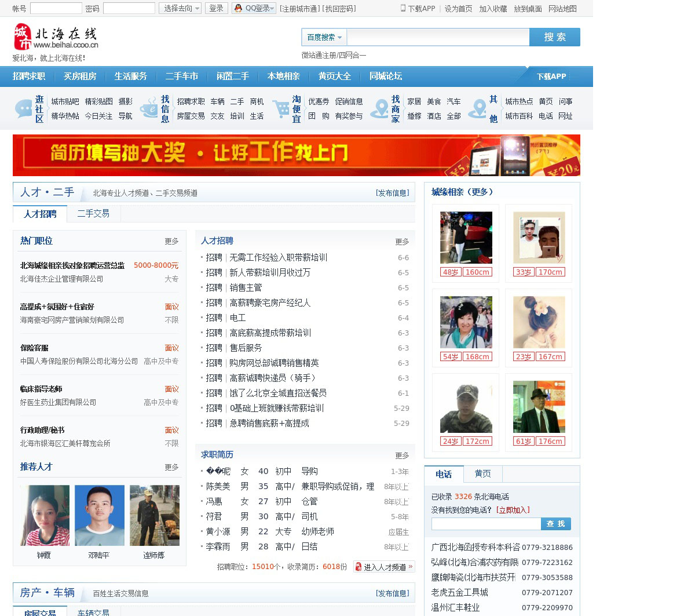The width and height of the screenshot is (695, 616).
Task: Open the red 简历填写抽大奖 banner
Action: 296,155
